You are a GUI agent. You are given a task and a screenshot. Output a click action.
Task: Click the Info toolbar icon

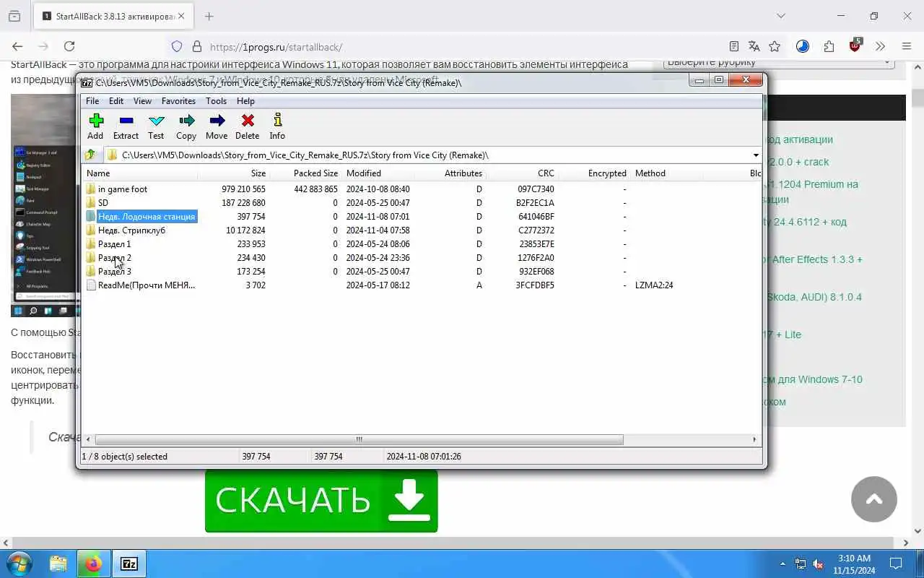[x=277, y=126]
